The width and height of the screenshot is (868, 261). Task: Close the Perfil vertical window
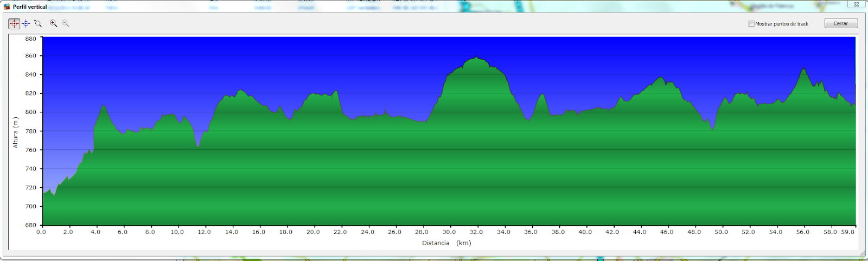[856, 4]
